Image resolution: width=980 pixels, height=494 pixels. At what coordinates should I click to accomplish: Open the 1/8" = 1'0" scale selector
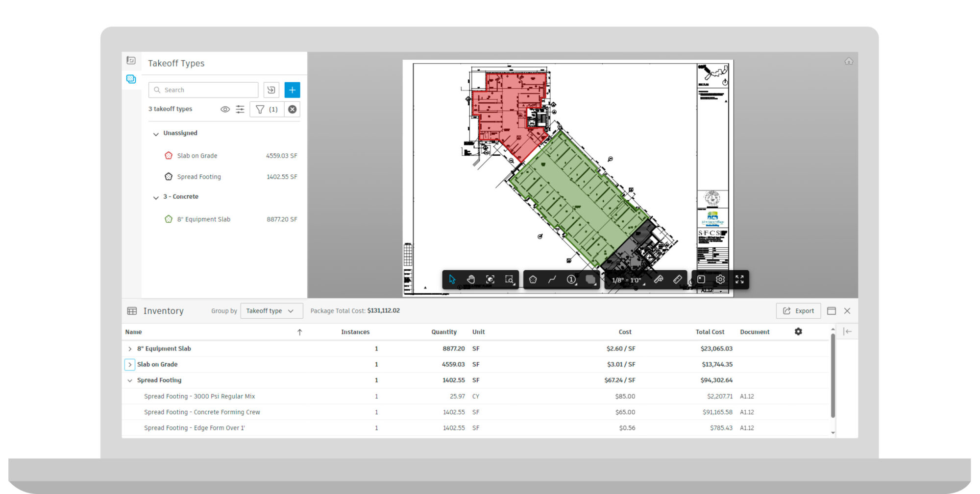627,280
